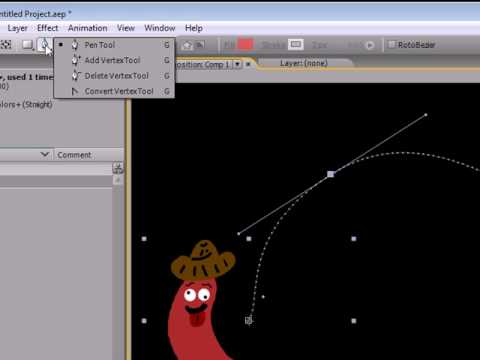Viewport: 480px width, 360px height.
Task: Choose Add Vertex Tool from the flyout
Action: [x=114, y=60]
